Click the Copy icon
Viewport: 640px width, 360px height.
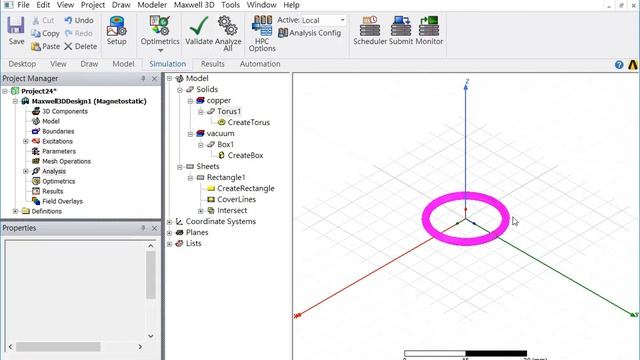(36, 33)
